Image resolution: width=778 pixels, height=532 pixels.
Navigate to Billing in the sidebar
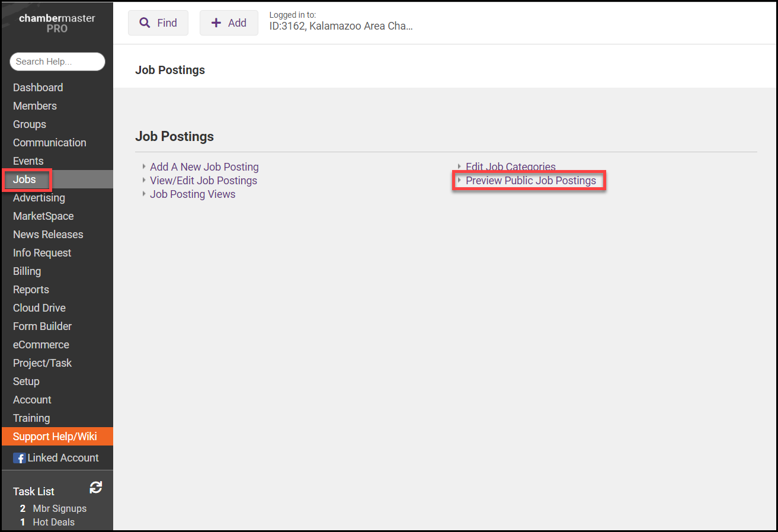coord(27,271)
